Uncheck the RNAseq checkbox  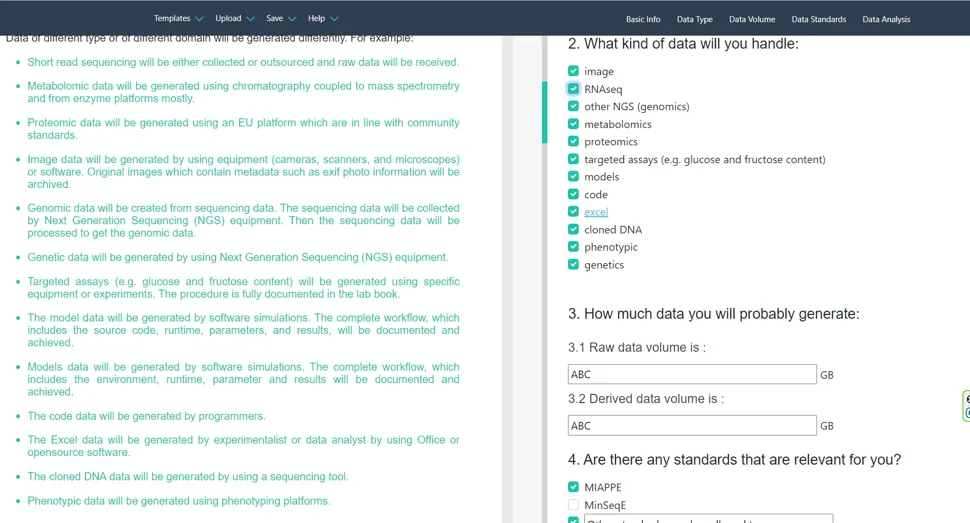(573, 89)
